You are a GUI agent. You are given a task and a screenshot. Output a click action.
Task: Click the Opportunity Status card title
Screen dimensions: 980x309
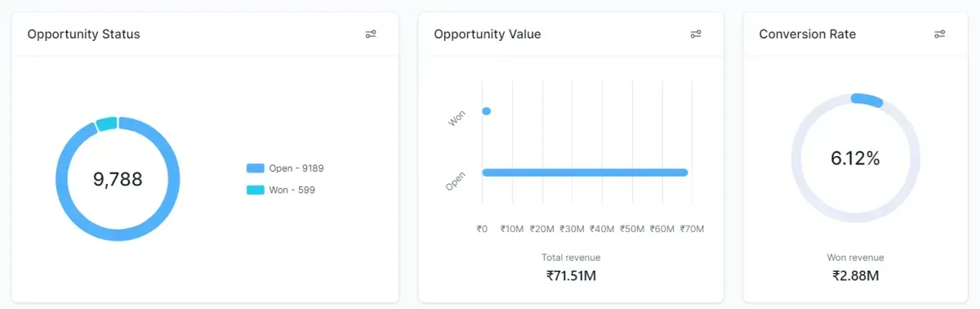(83, 34)
